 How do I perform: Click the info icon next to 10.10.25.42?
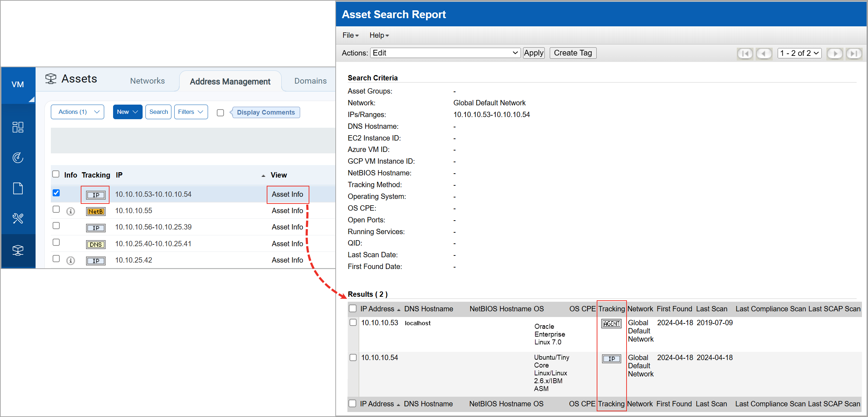click(x=70, y=260)
